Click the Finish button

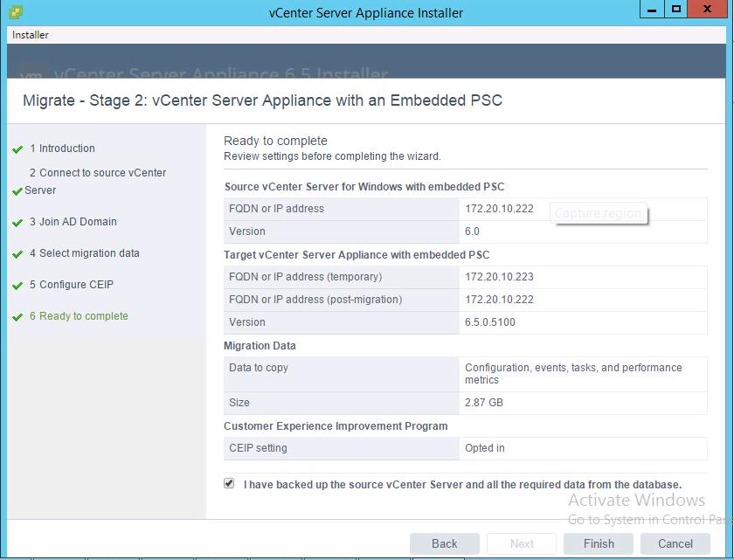(x=599, y=543)
